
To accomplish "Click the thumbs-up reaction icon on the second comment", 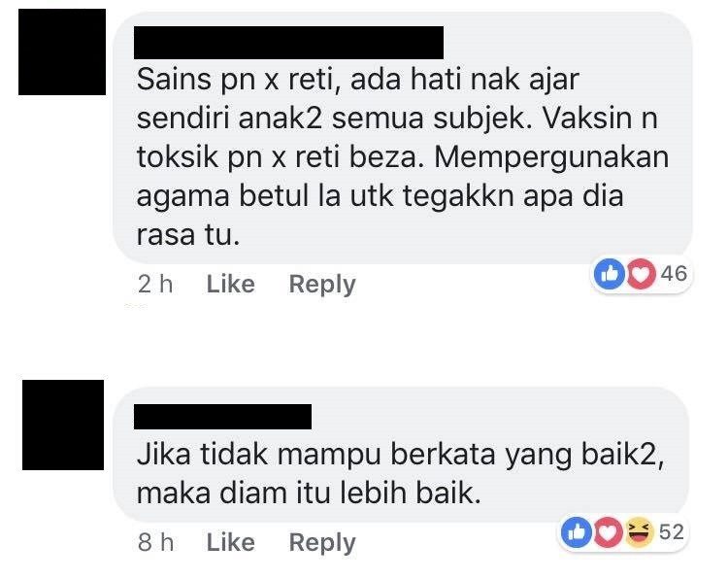I will [577, 532].
